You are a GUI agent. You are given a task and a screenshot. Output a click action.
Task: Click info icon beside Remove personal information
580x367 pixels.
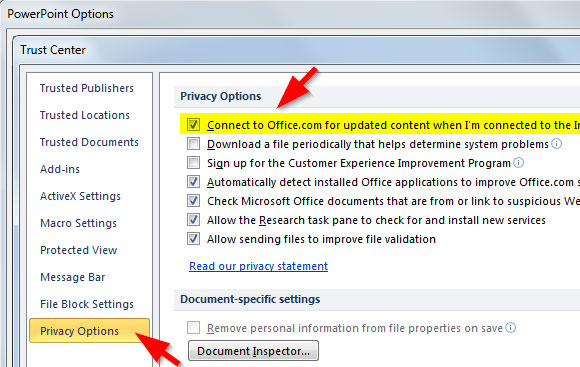point(510,327)
